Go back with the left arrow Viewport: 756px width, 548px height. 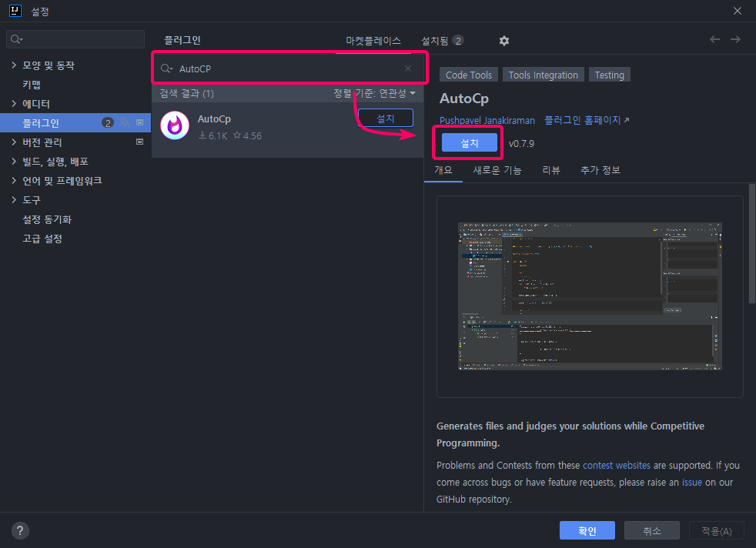click(x=714, y=39)
